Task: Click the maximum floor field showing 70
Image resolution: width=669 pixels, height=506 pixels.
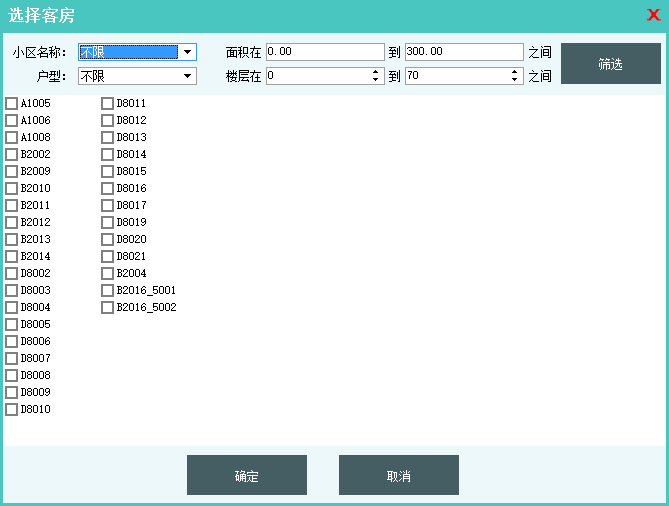Action: coord(456,76)
